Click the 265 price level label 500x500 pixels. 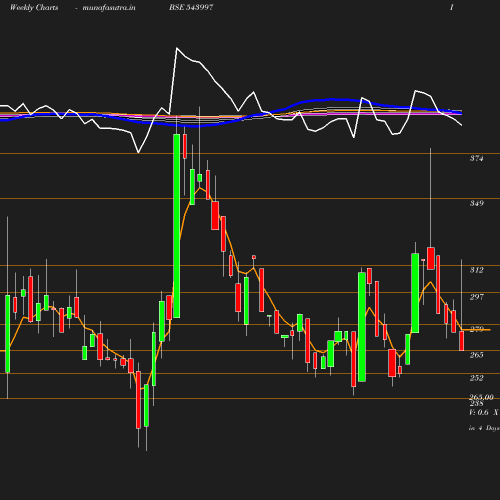coord(476,355)
